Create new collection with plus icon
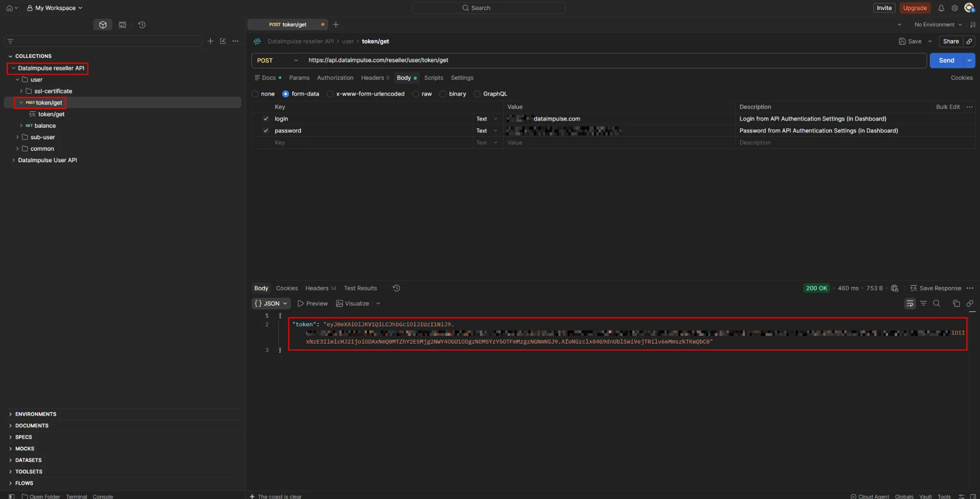 coord(210,41)
